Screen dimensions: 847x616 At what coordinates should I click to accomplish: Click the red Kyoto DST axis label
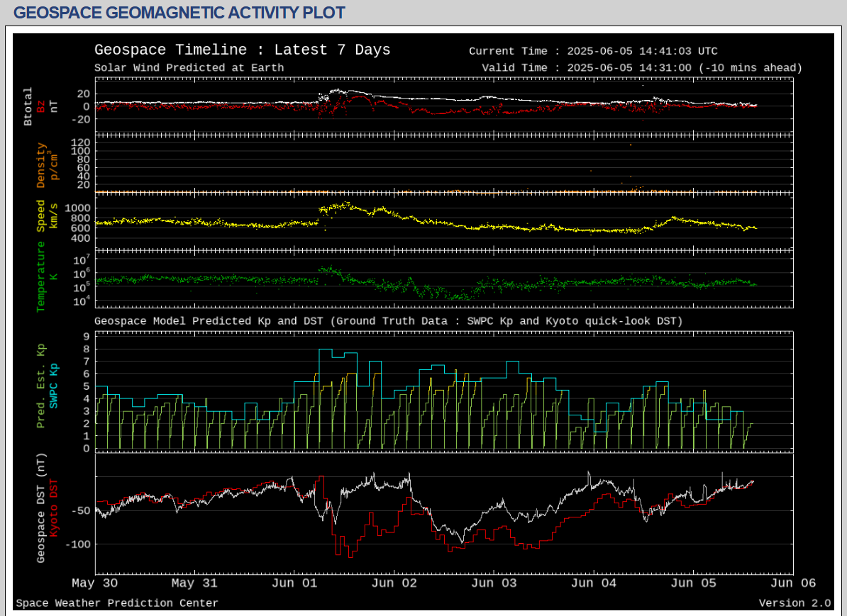pos(53,508)
